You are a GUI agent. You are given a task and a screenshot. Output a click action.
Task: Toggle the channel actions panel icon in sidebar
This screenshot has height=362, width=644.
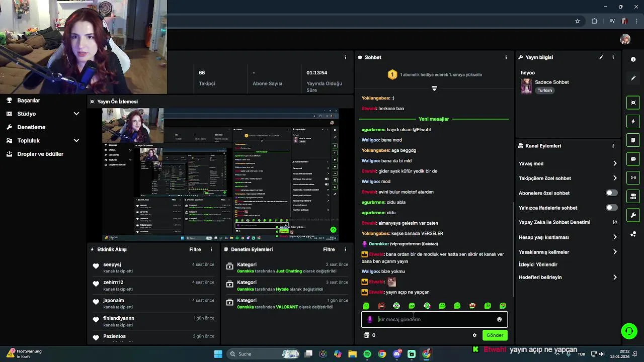click(633, 196)
